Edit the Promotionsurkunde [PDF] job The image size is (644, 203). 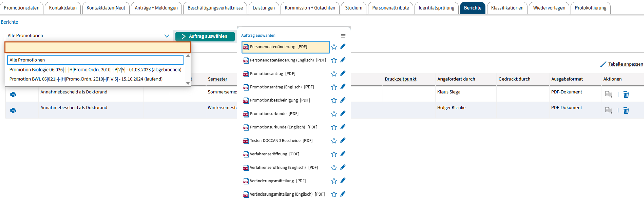click(343, 113)
